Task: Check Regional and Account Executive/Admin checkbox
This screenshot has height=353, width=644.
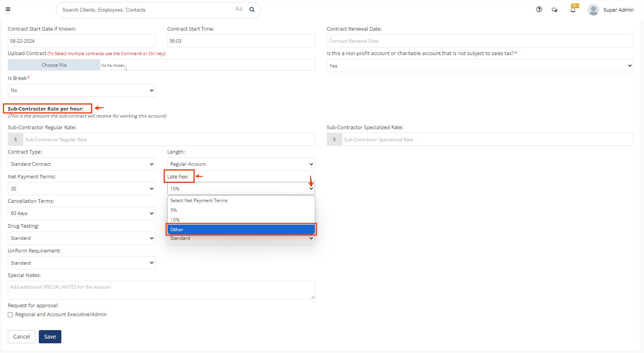Action: (10, 315)
